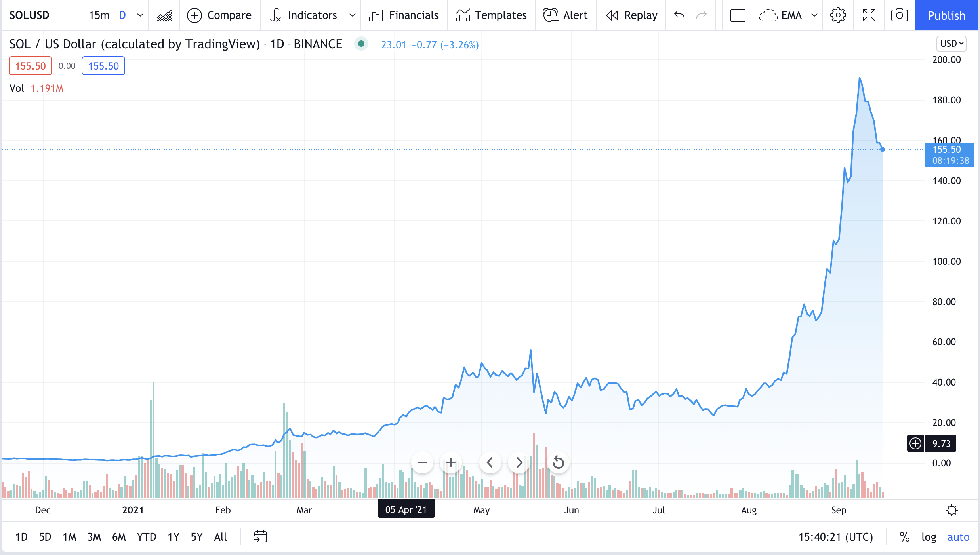The width and height of the screenshot is (980, 555).
Task: Toggle auto scale mode
Action: (x=958, y=537)
